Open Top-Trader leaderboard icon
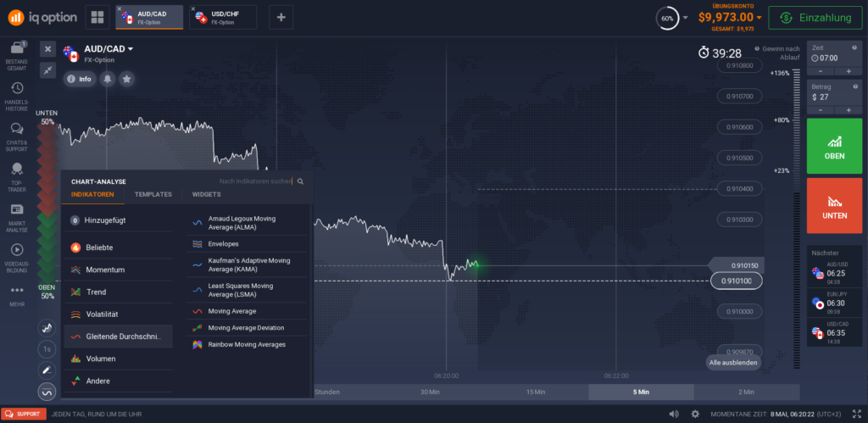The width and height of the screenshot is (868, 423). pyautogui.click(x=17, y=176)
